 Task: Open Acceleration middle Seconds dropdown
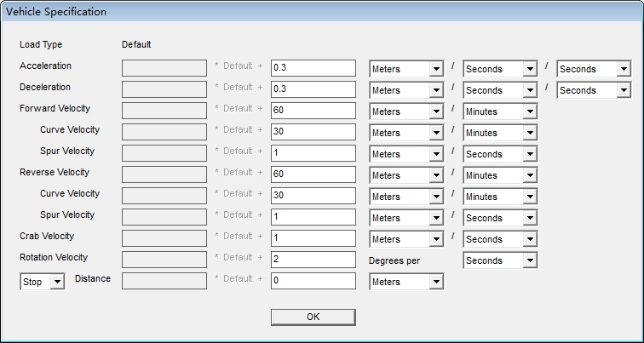[500, 69]
